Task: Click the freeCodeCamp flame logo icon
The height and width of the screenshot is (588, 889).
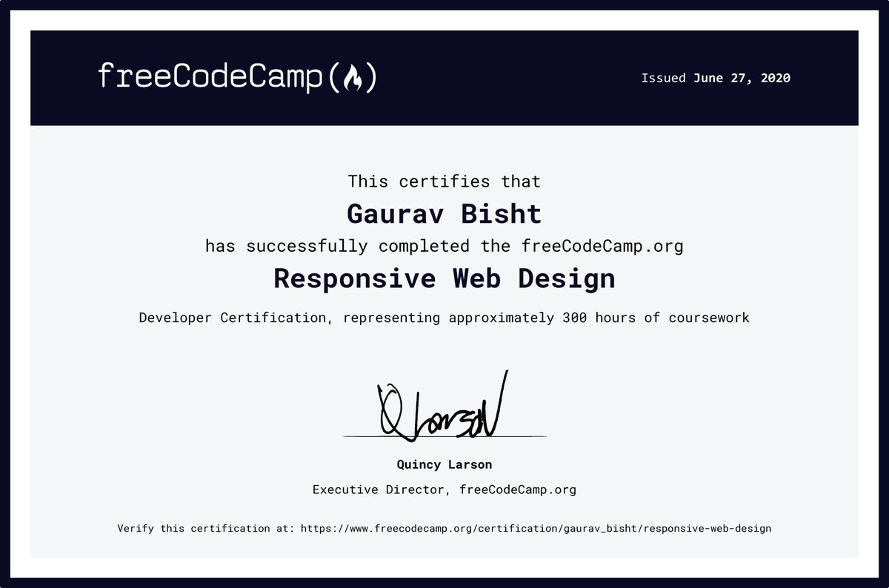Action: [x=352, y=78]
